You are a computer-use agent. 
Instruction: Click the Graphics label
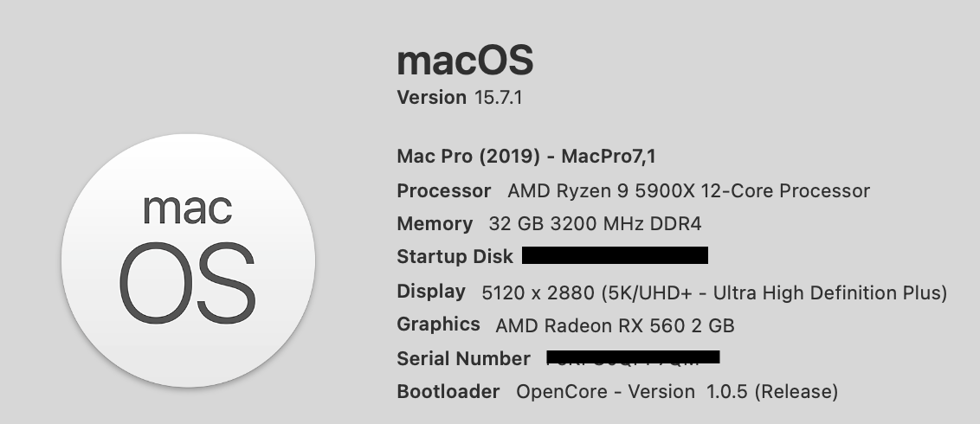438,324
